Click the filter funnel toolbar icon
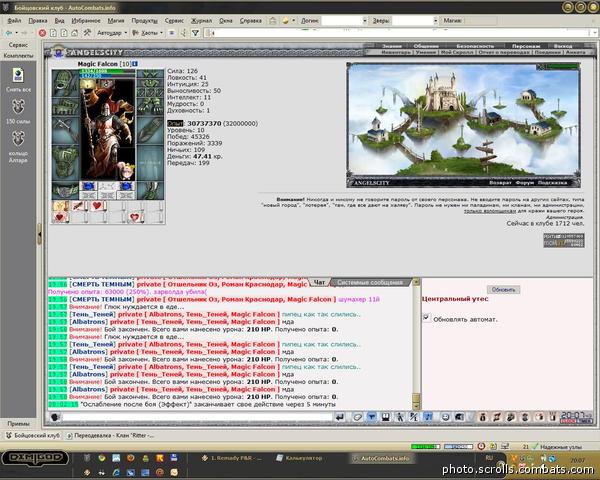This screenshot has height=480, width=600. pos(195,33)
